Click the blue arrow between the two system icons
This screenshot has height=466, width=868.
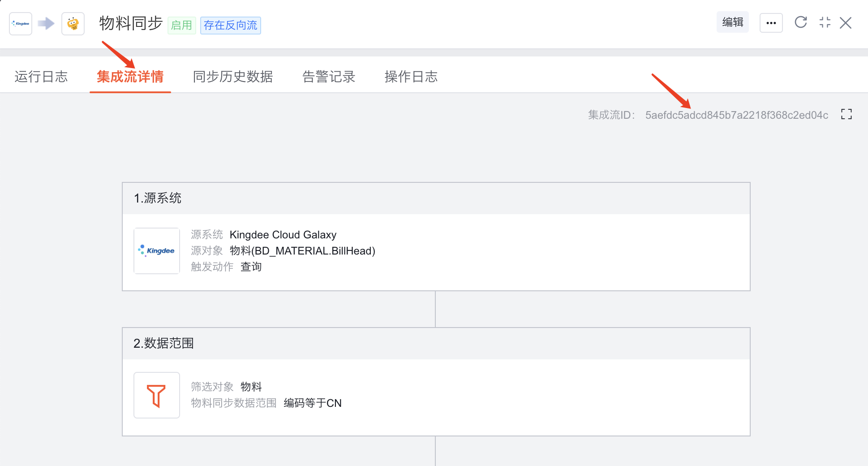point(46,23)
